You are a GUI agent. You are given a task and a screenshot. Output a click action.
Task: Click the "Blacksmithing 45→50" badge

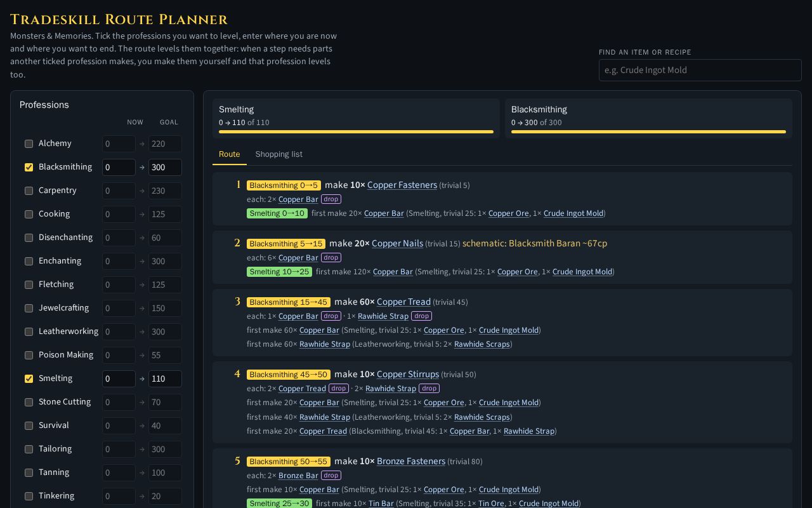pos(288,374)
